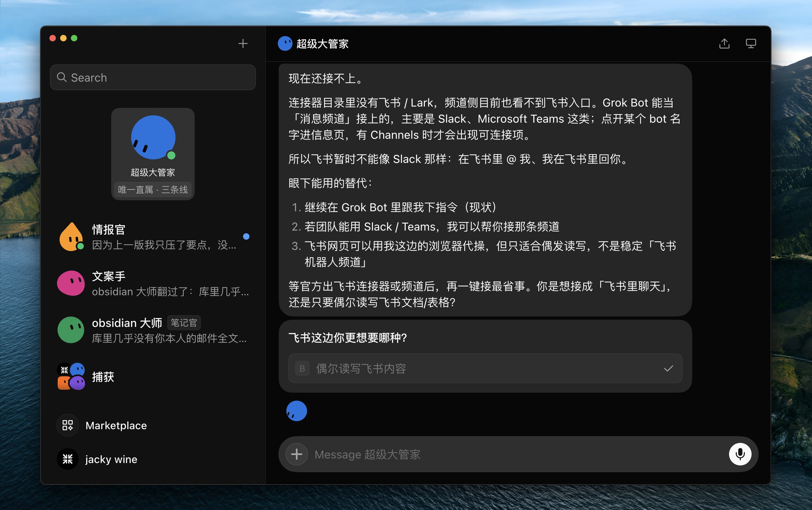Click the magnifier icon in the search box

point(61,77)
